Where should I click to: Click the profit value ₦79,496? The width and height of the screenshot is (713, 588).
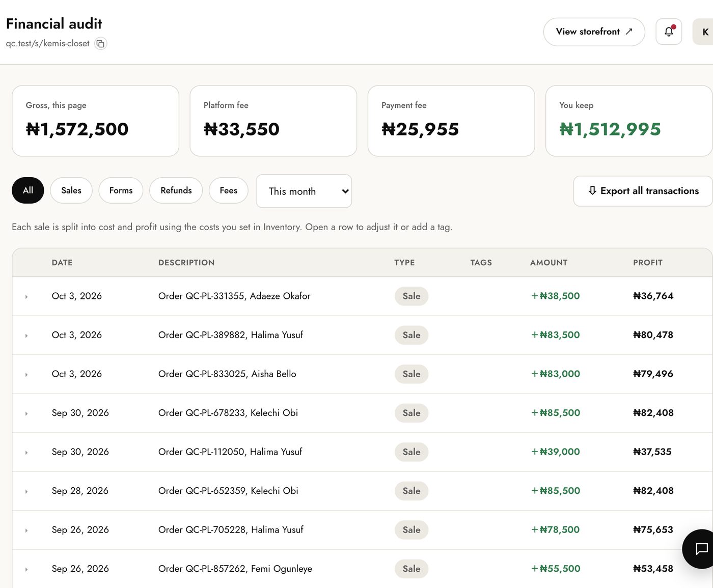tap(653, 374)
